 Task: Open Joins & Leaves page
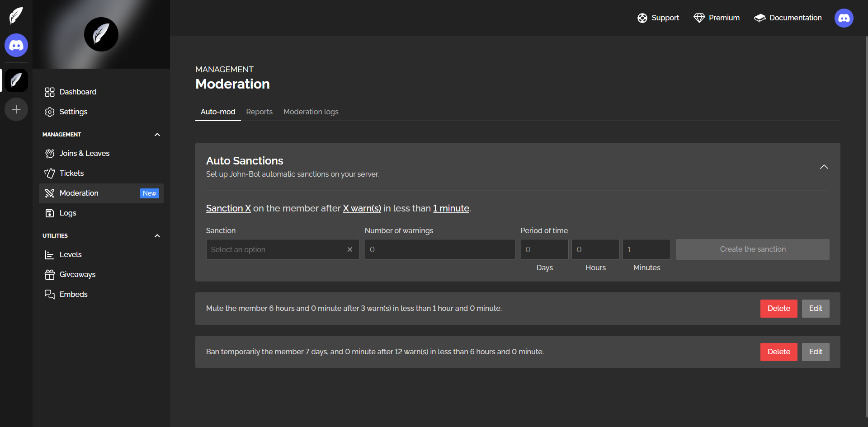[x=84, y=153]
